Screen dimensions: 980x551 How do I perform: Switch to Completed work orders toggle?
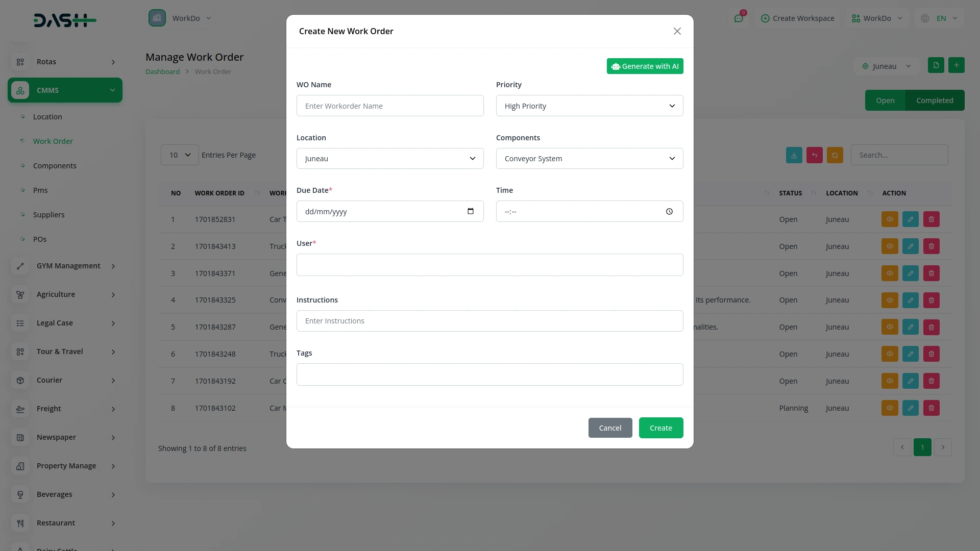tap(934, 101)
